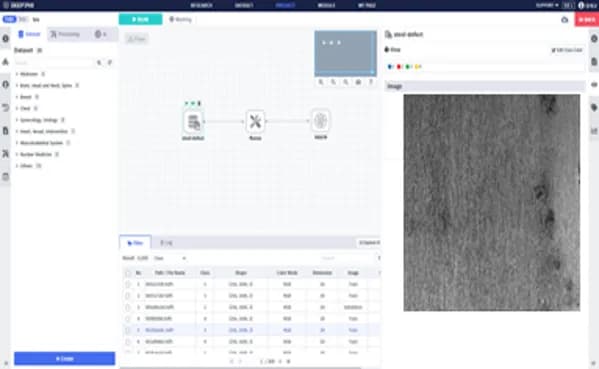Open the MODULE menu in top navigation
599x369 pixels.
coord(326,5)
